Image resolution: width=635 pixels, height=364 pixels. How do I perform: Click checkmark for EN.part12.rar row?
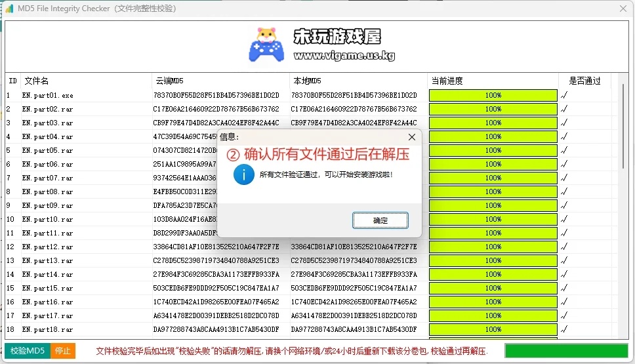[564, 247]
